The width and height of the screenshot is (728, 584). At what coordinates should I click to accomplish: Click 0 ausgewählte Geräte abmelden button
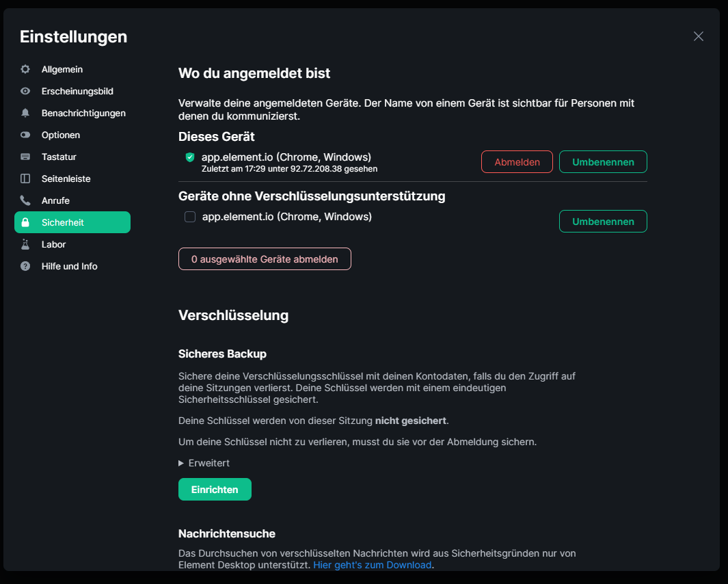point(265,258)
